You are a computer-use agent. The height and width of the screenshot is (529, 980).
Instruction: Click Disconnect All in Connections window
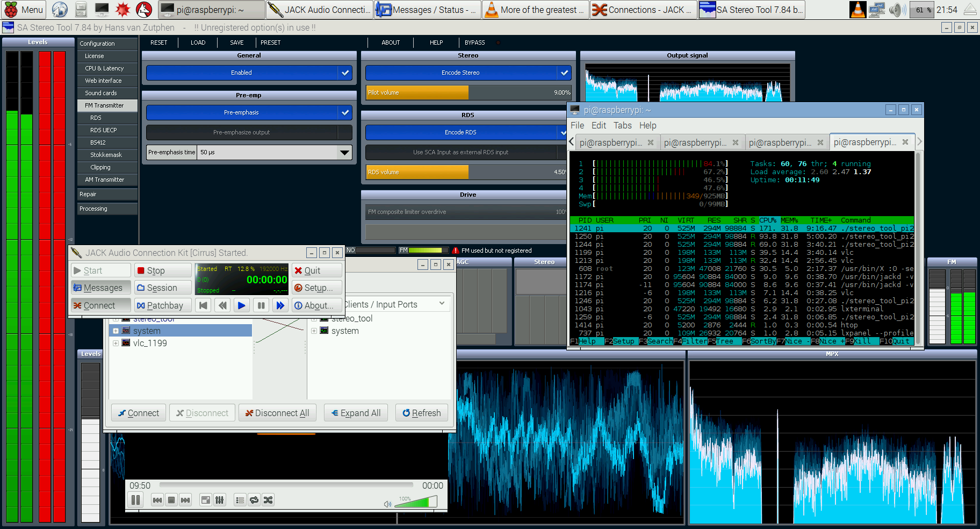click(277, 413)
